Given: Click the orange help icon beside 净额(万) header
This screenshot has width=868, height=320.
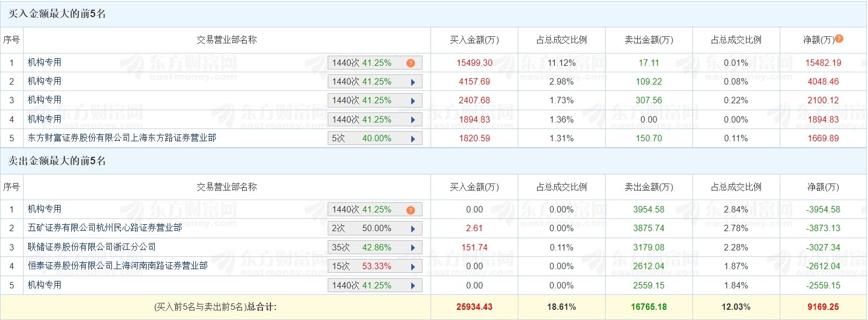Looking at the screenshot, I should pyautogui.click(x=839, y=39).
